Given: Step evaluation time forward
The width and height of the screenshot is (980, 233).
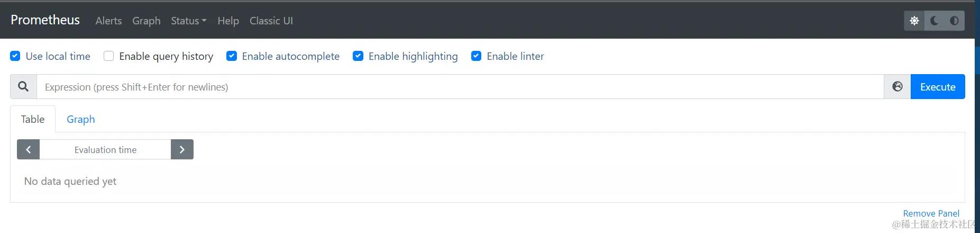Looking at the screenshot, I should click(x=182, y=150).
